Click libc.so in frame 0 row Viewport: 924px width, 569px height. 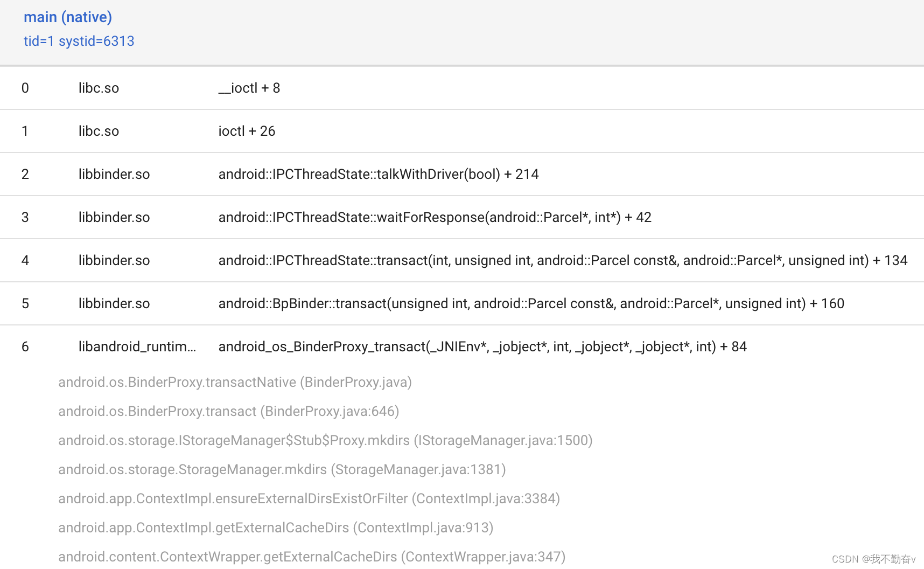(99, 88)
